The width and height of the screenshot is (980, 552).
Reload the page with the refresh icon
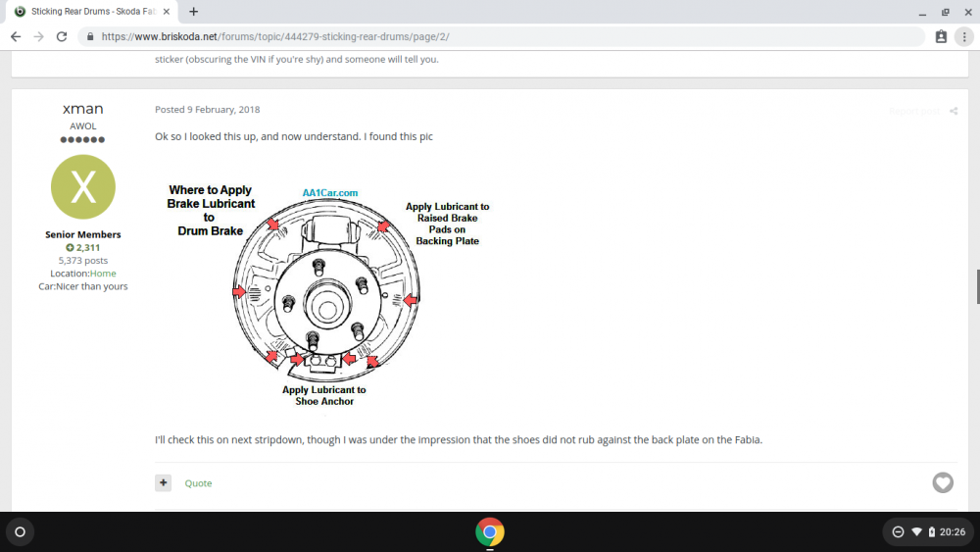pyautogui.click(x=61, y=37)
